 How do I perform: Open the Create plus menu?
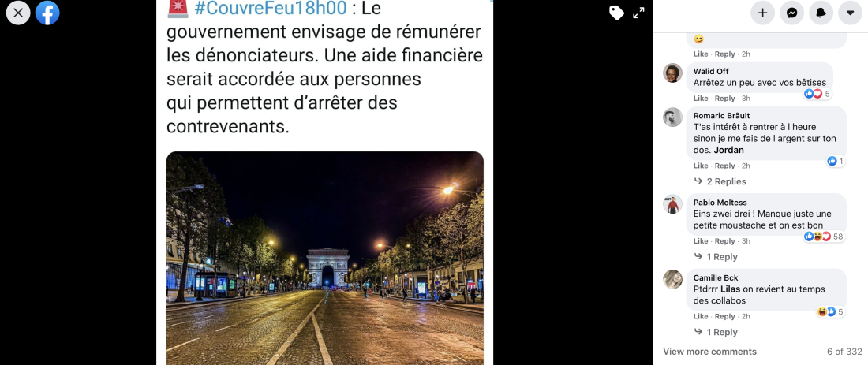763,13
